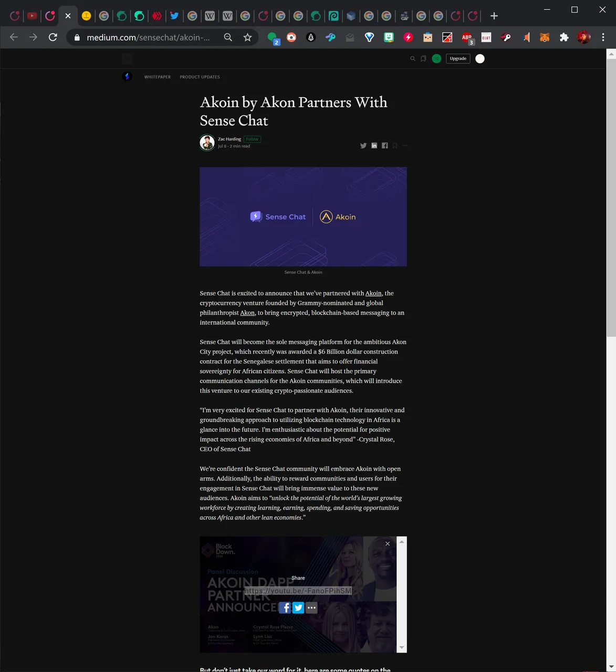Switch to the blue cube browser tab
This screenshot has height=672, width=616.
click(x=351, y=16)
